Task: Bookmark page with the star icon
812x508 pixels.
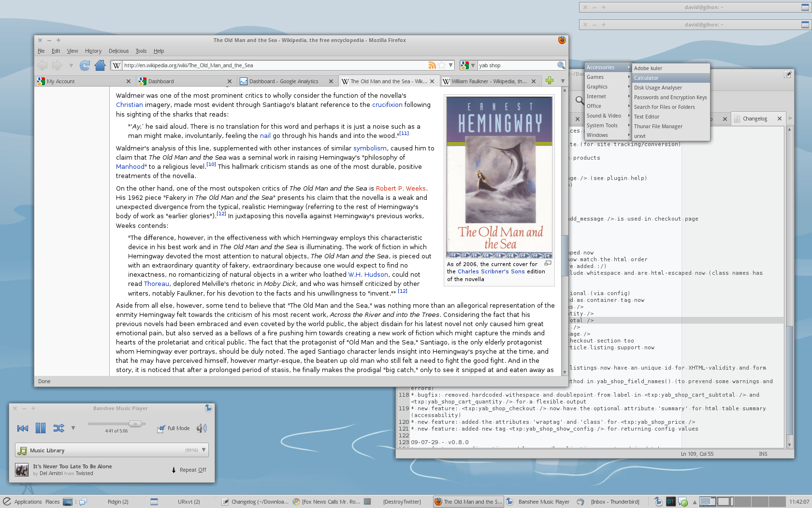Action: [x=442, y=65]
